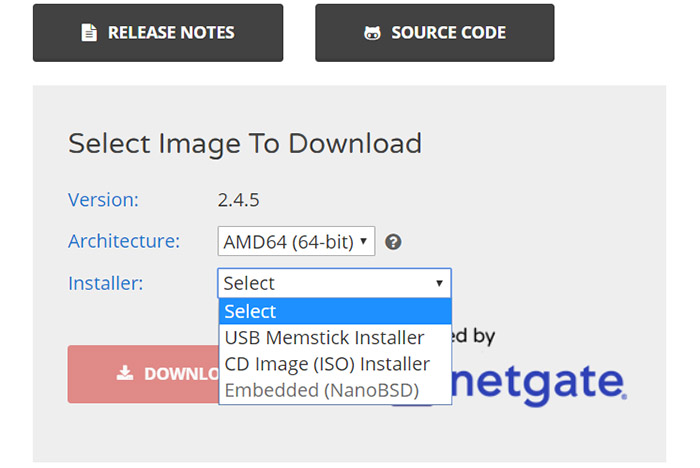Open the Architecture help question mark icon
This screenshot has height=468, width=700.
393,242
